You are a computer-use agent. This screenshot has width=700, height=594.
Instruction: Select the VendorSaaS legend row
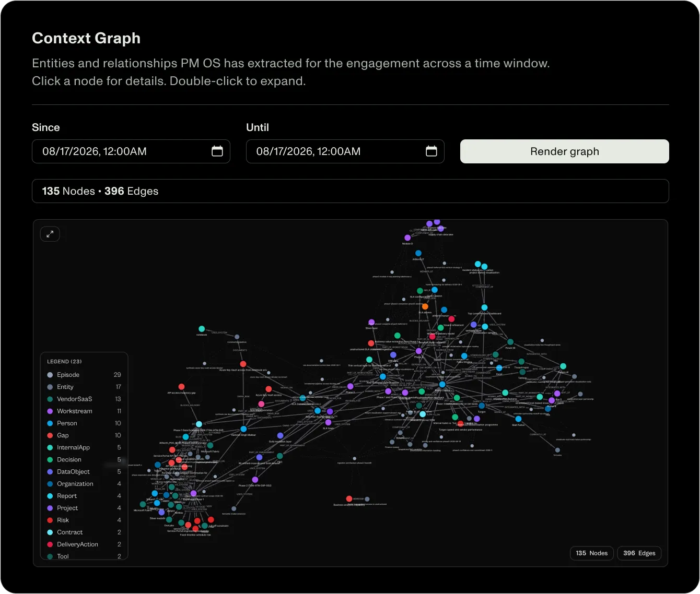tap(84, 399)
